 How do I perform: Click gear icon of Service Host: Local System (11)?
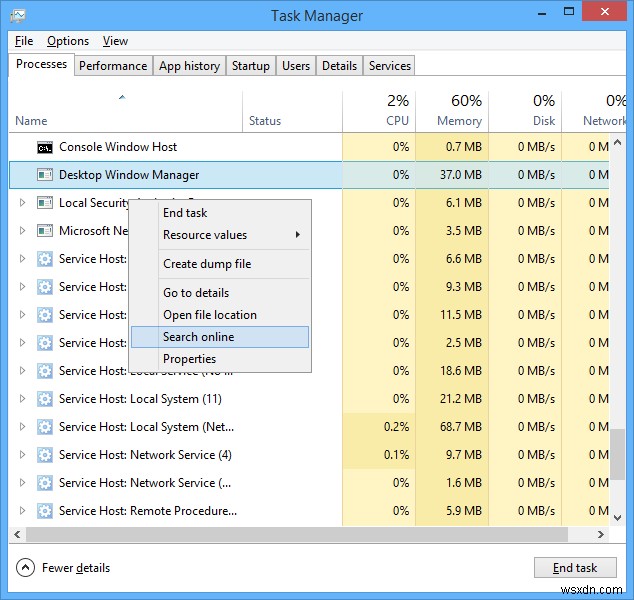[45, 399]
